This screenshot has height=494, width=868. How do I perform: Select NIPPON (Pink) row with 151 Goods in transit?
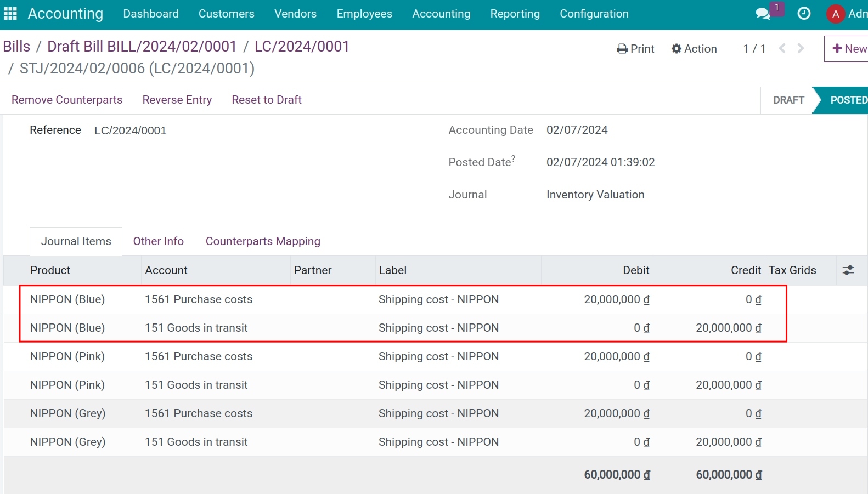click(x=436, y=385)
